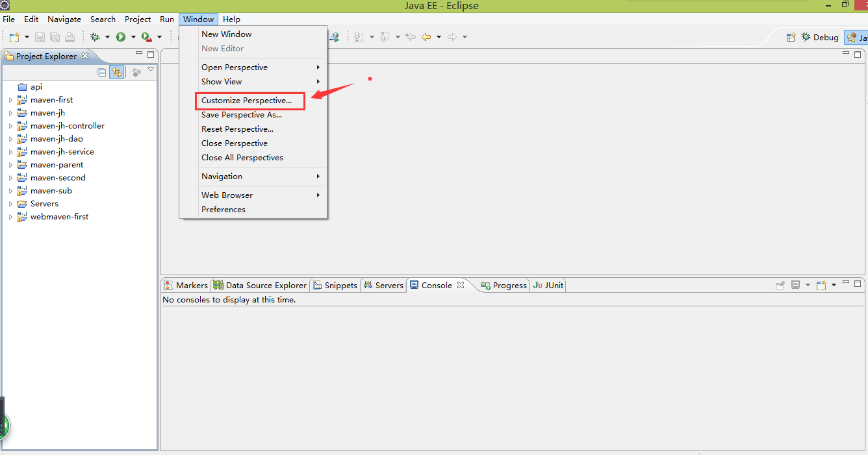Click the Print toolbar icon
Image resolution: width=868 pixels, height=455 pixels.
coord(70,37)
